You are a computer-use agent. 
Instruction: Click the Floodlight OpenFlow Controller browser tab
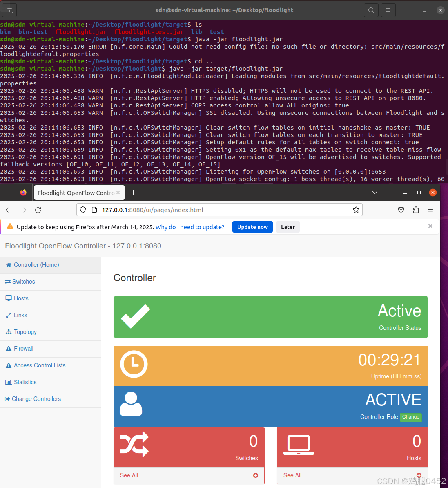(x=79, y=193)
